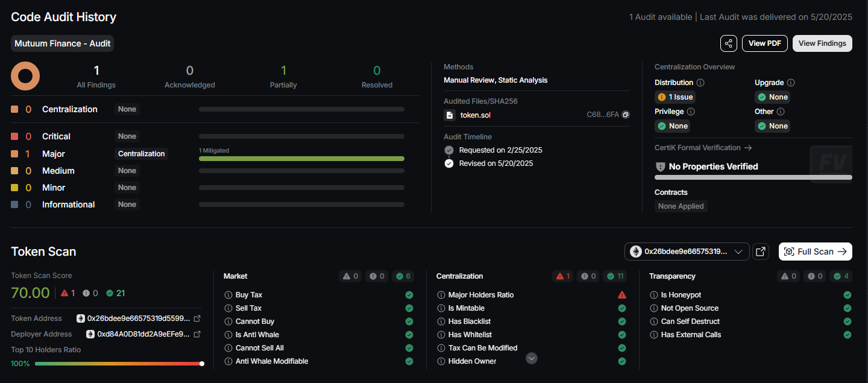
Task: Expand Centralization list with down chevron
Action: [532, 358]
